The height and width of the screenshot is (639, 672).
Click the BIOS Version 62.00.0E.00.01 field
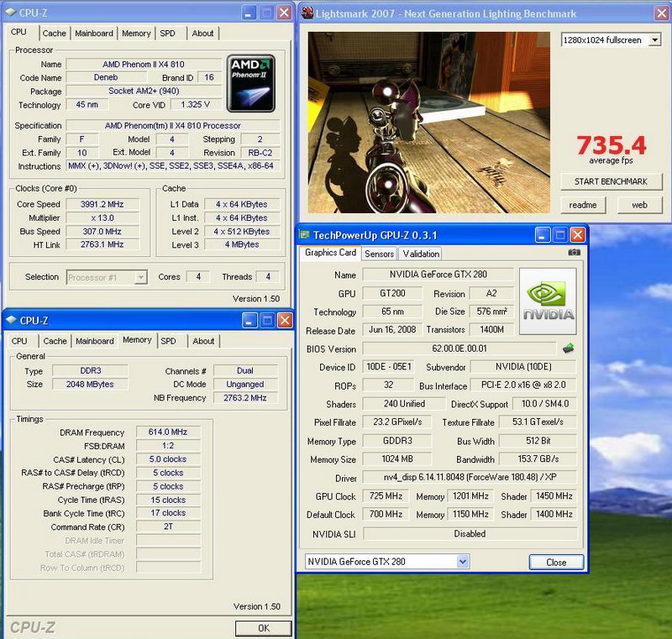459,348
